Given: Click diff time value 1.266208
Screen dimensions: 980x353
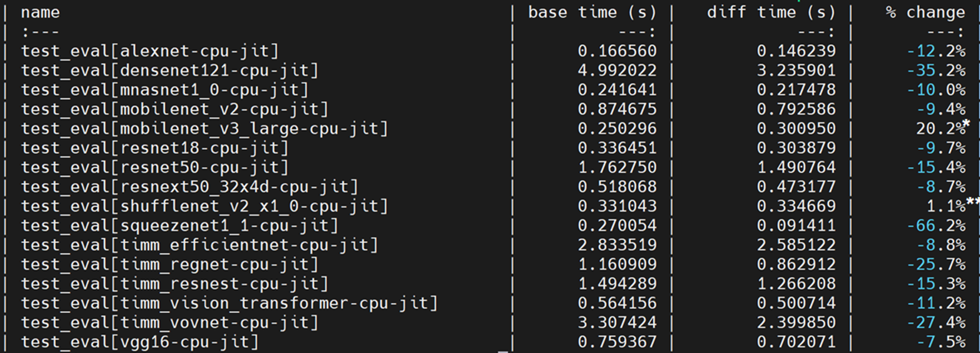Looking at the screenshot, I should (796, 284).
